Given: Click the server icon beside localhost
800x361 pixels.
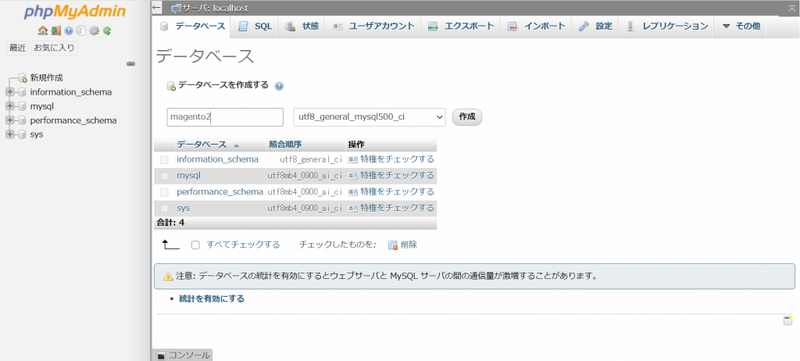Looking at the screenshot, I should tap(177, 9).
